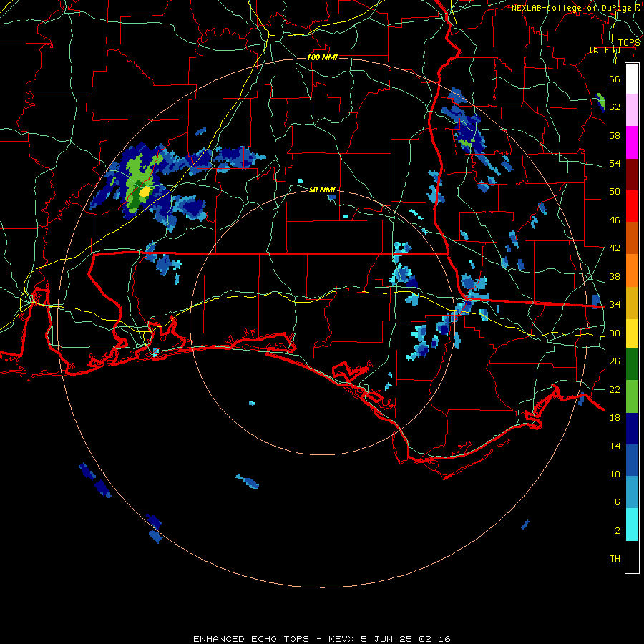This screenshot has width=644, height=644.
Task: Click the '18' scale value
Action: (x=615, y=418)
